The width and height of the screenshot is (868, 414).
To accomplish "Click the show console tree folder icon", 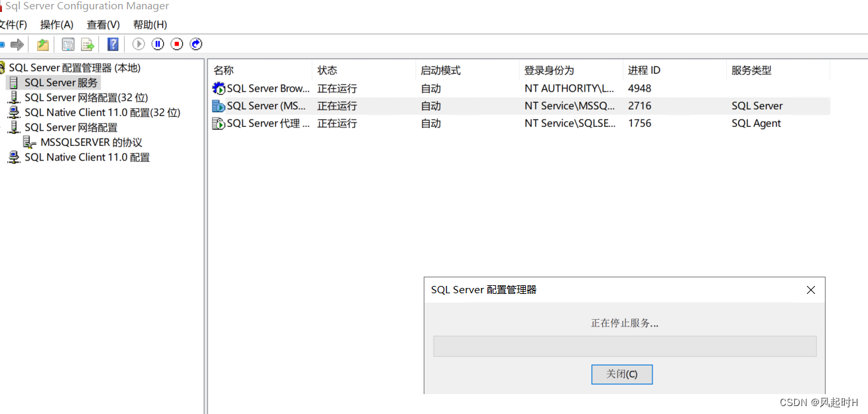I will [x=42, y=44].
